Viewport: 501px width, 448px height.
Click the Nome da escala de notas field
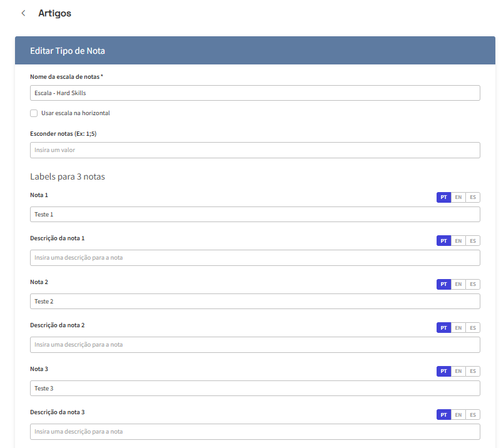[255, 93]
